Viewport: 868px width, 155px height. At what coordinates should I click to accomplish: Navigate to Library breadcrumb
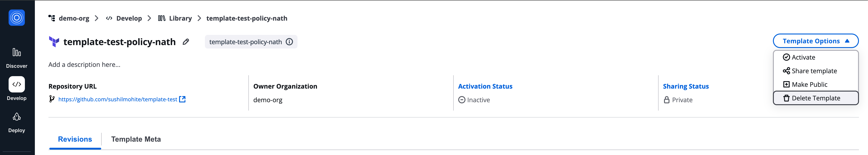(x=180, y=18)
